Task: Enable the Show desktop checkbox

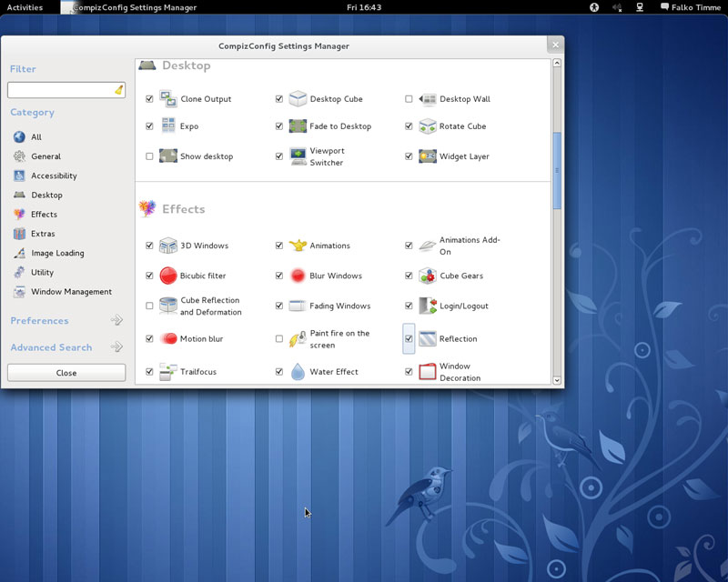Action: point(149,156)
